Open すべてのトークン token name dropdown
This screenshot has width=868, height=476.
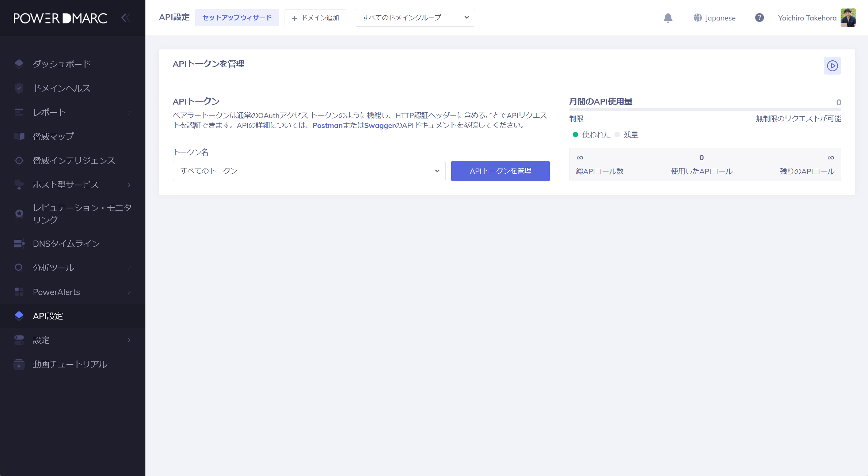click(309, 171)
